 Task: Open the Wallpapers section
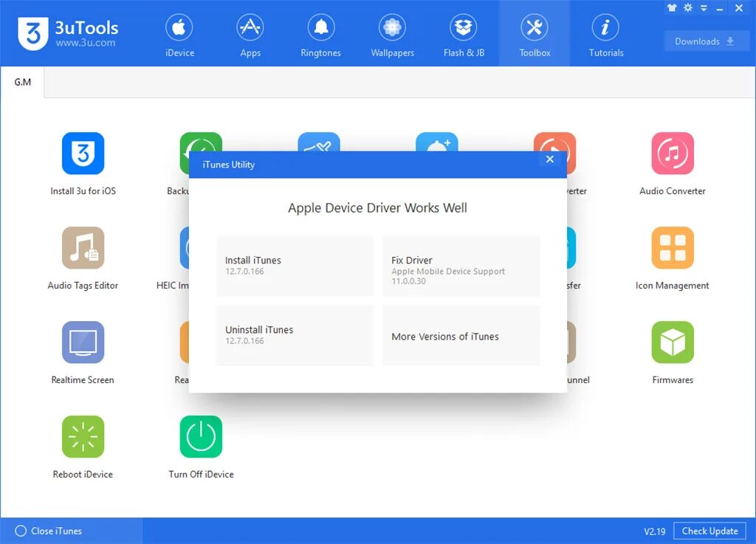[x=392, y=35]
